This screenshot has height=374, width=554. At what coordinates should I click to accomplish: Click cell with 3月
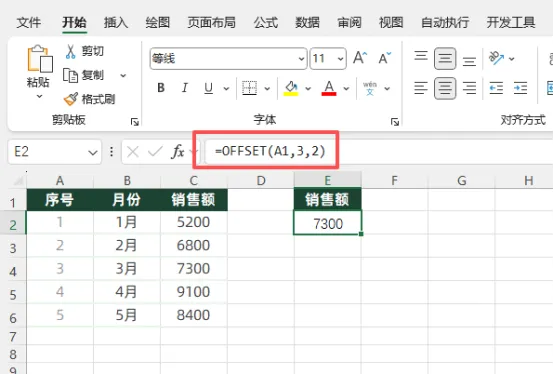126,269
